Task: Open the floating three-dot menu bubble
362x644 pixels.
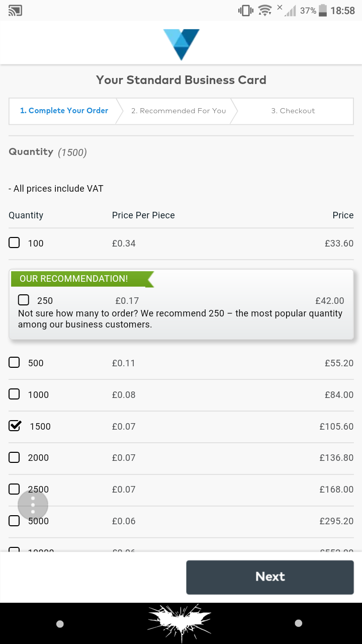Action: 33,504
